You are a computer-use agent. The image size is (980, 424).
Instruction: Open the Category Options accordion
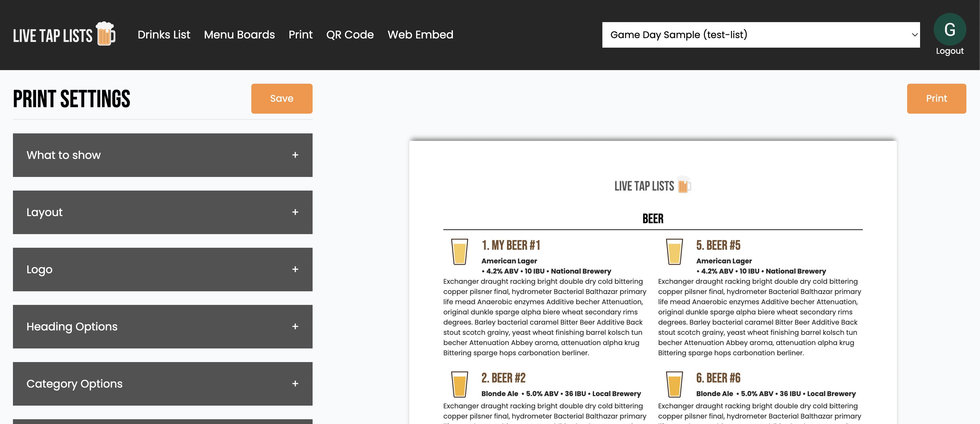click(162, 383)
